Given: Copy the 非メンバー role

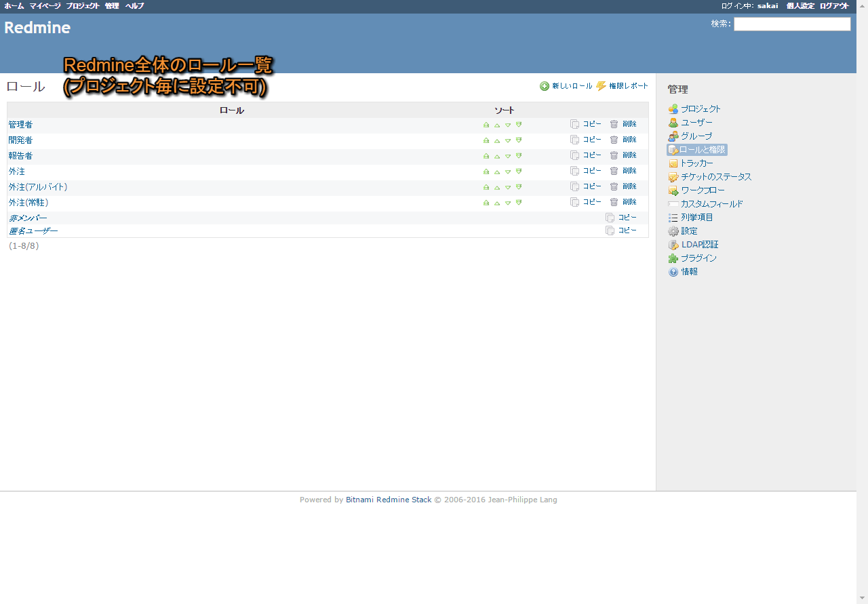Looking at the screenshot, I should (621, 218).
